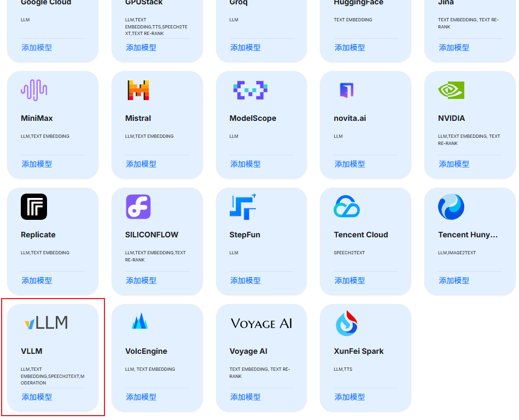The width and height of the screenshot is (519, 420).
Task: Select the Replicate provider name
Action: point(38,235)
